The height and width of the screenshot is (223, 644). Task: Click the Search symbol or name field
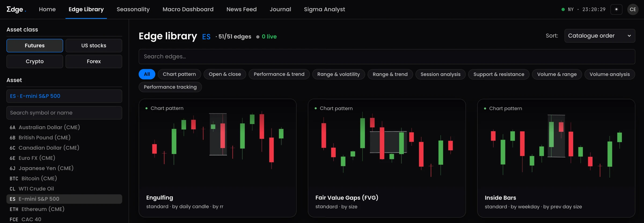pos(64,113)
